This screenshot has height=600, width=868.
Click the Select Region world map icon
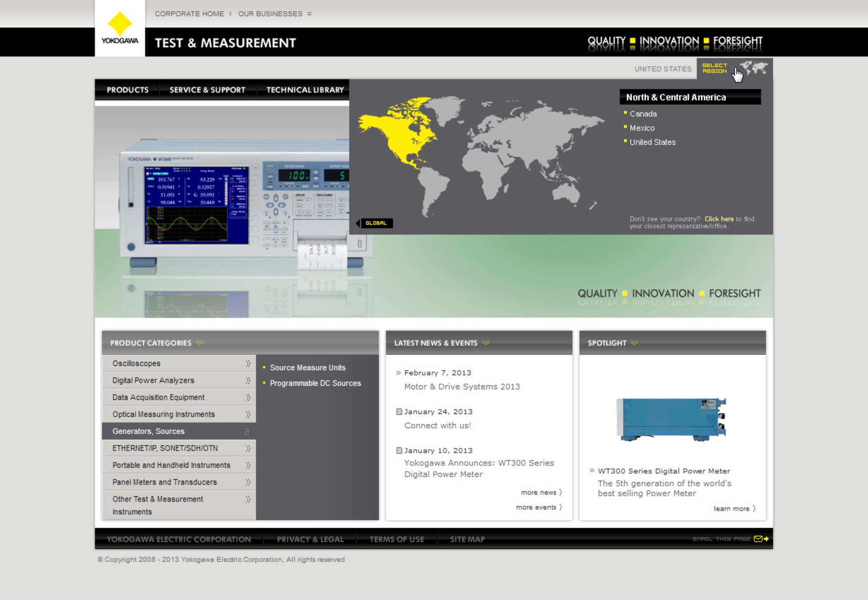[754, 68]
